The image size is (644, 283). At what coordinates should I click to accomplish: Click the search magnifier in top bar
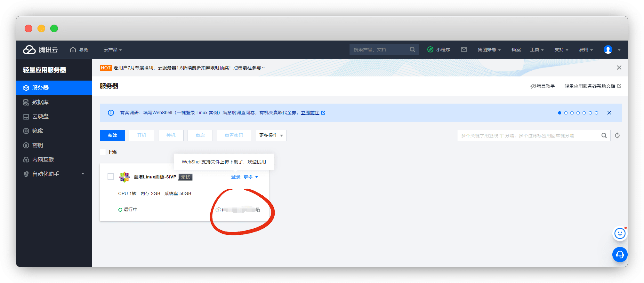coord(412,50)
